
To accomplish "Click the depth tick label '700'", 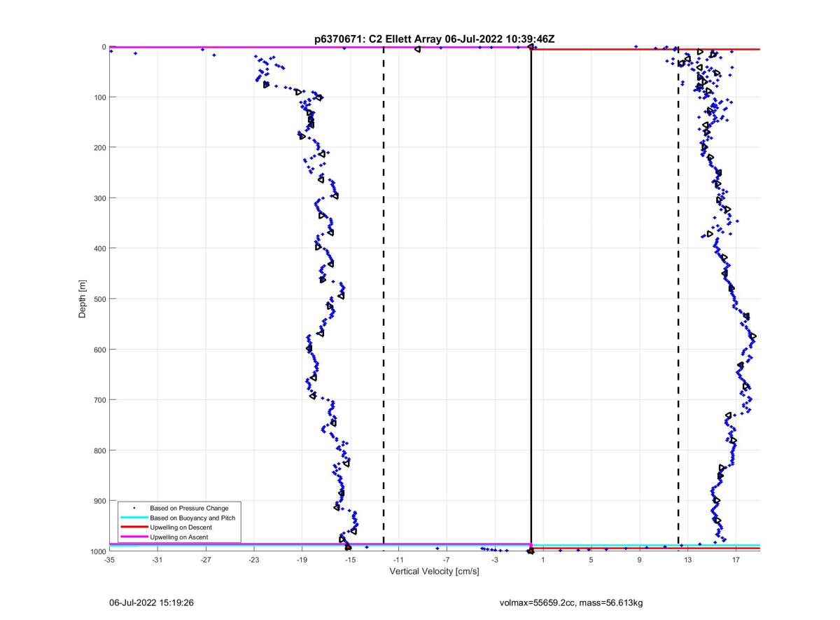I will 99,400.
